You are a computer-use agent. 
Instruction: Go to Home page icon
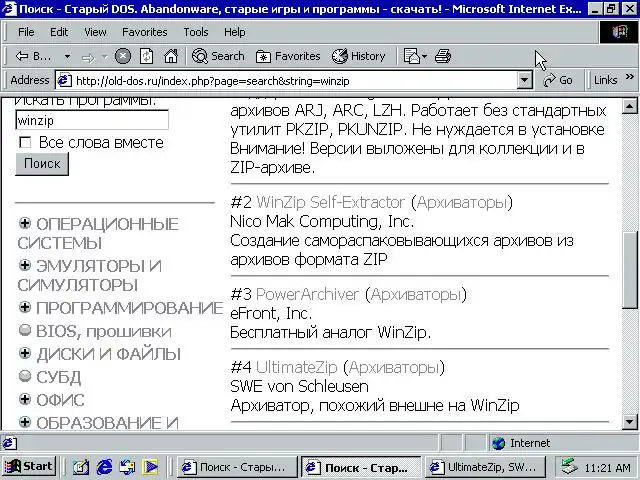coord(171,56)
